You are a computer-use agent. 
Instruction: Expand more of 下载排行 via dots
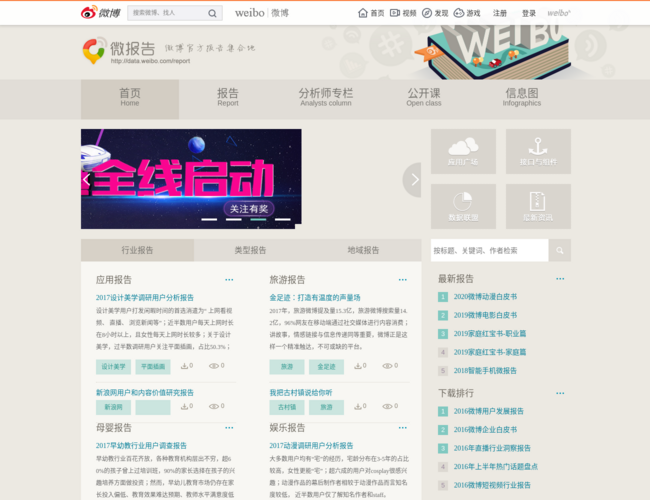[x=560, y=393]
